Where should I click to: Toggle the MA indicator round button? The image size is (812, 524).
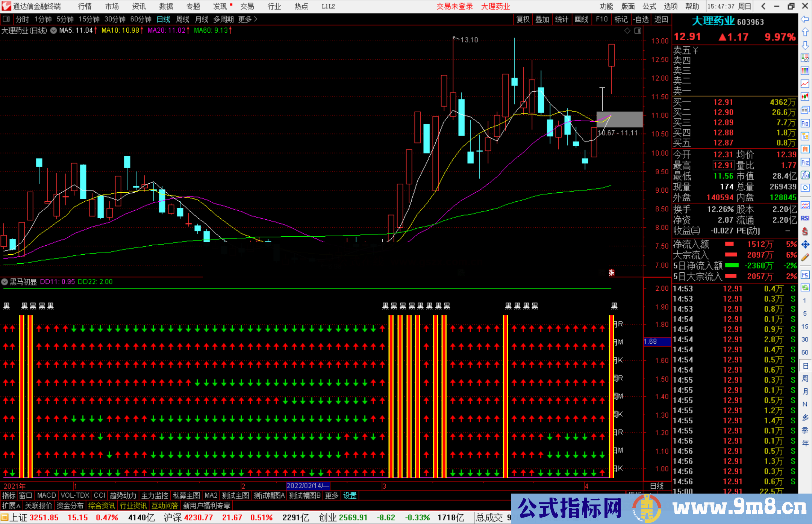pyautogui.click(x=54, y=30)
